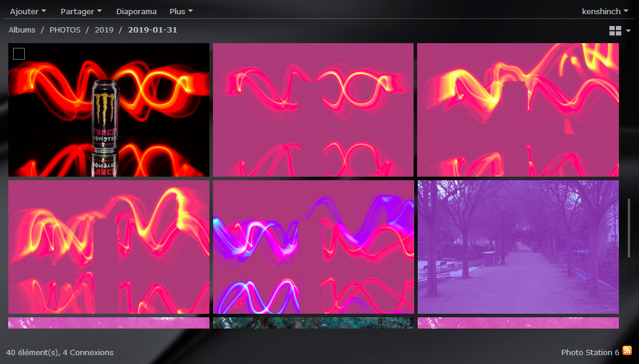Image resolution: width=639 pixels, height=364 pixels.
Task: Open the Monster energy can photo
Action: pos(109,110)
